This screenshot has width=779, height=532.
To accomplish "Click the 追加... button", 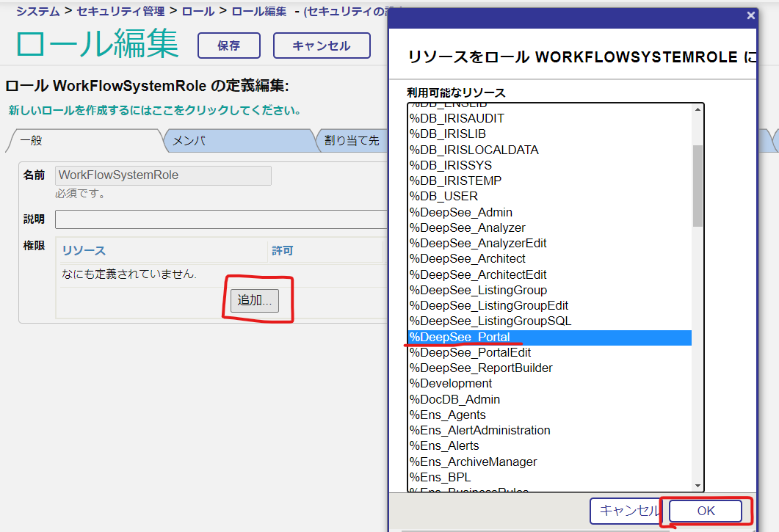I will [x=254, y=300].
